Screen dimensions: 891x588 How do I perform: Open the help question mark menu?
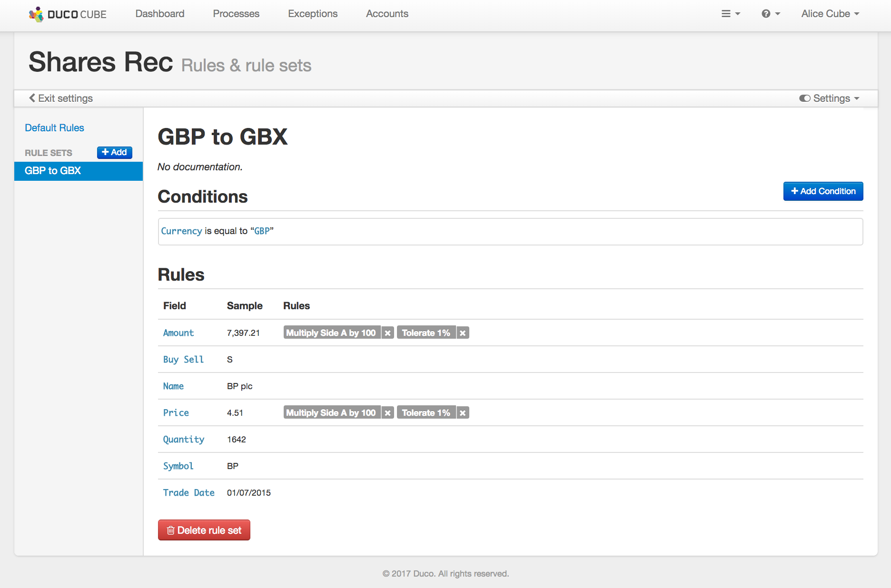click(x=770, y=14)
